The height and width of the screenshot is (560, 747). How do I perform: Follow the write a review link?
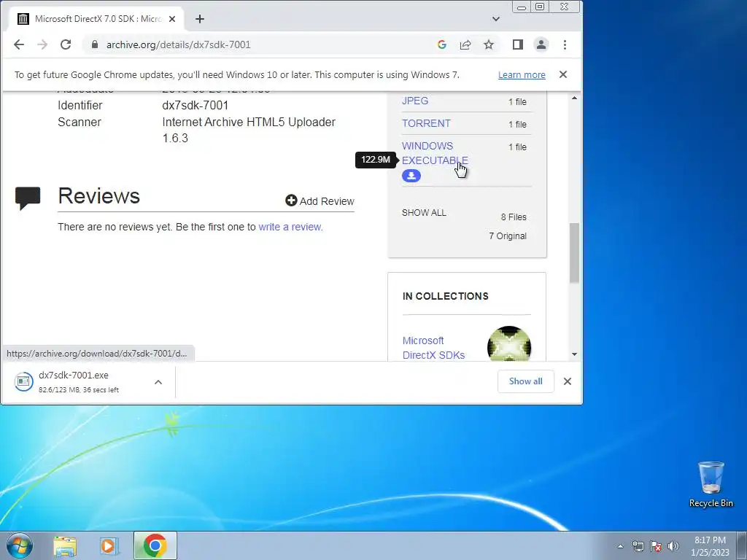pos(290,227)
